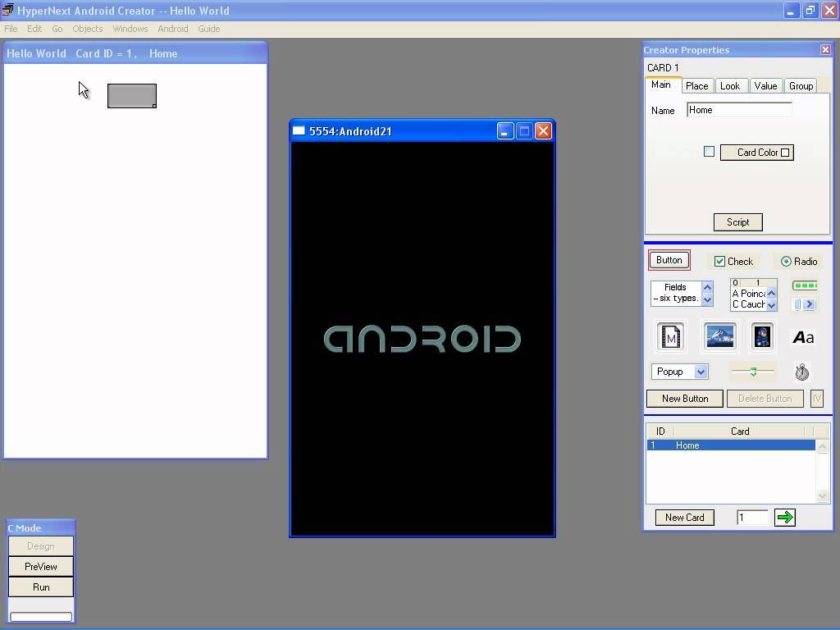840x630 pixels.
Task: Click the listbox sample down arrow
Action: point(771,305)
